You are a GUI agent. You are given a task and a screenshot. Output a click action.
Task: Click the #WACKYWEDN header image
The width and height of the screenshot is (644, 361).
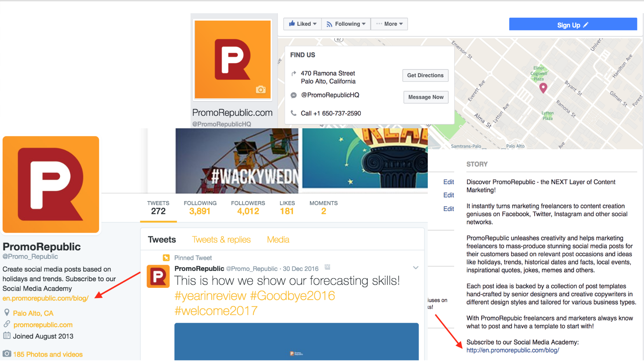237,161
